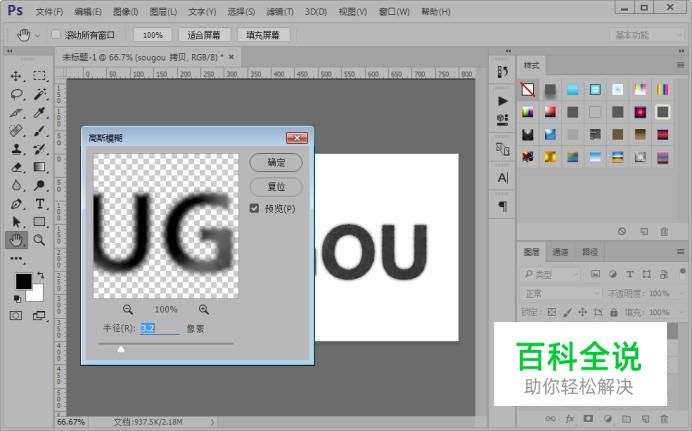
Task: Select the Dodge tool
Action: (x=40, y=185)
